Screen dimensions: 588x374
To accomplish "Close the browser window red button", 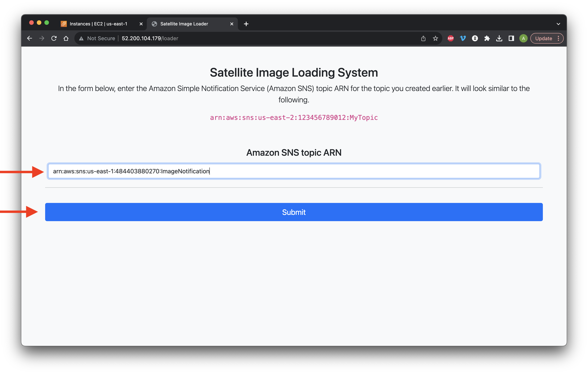I will tap(31, 23).
